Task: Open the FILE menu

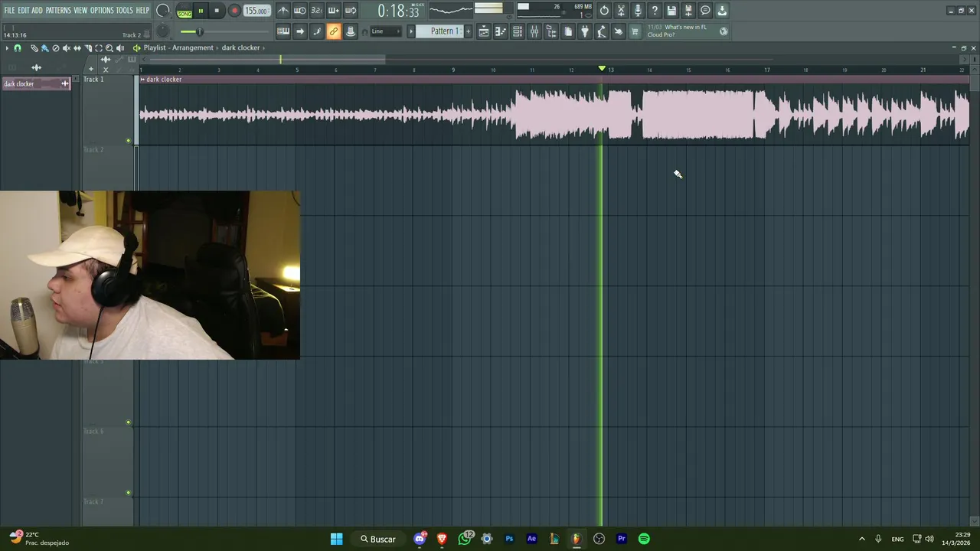Action: click(9, 10)
